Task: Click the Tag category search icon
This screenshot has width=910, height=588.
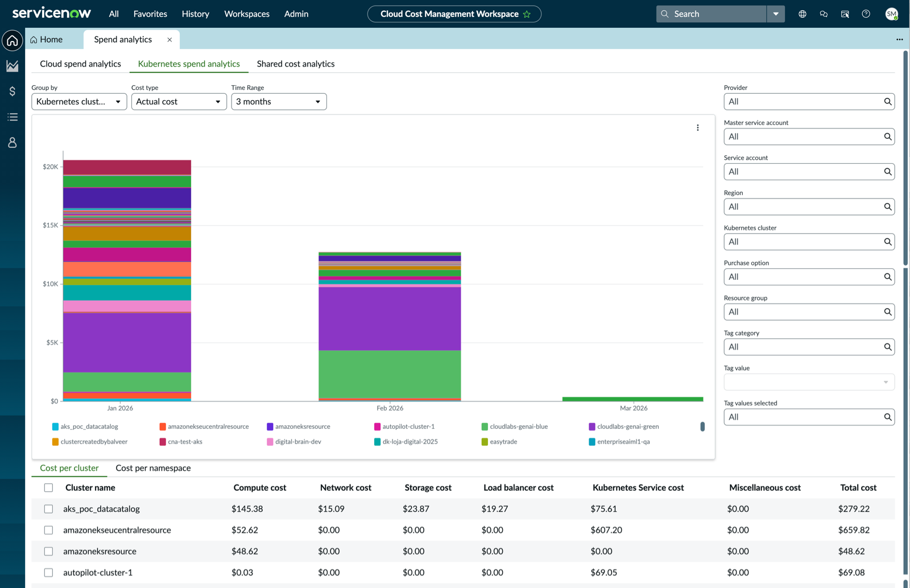Action: 887,347
